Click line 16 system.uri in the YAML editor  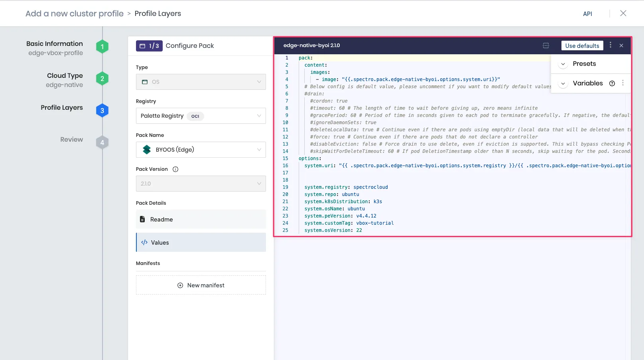[359, 165]
